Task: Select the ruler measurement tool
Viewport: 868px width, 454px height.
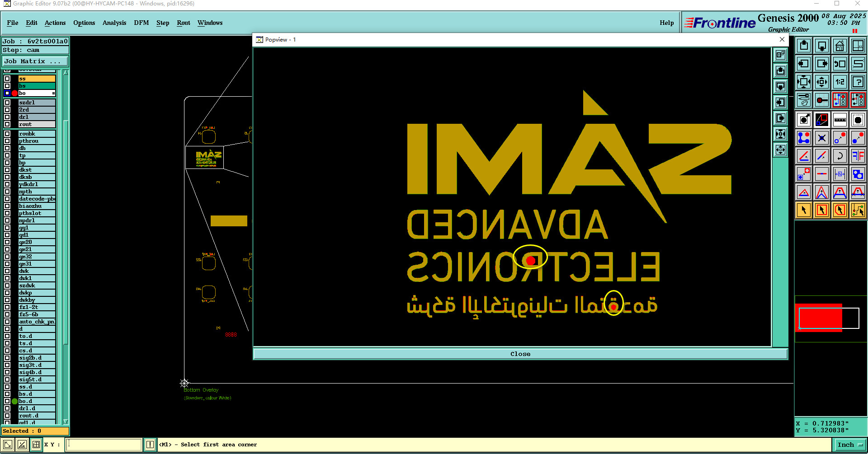Action: 840,120
